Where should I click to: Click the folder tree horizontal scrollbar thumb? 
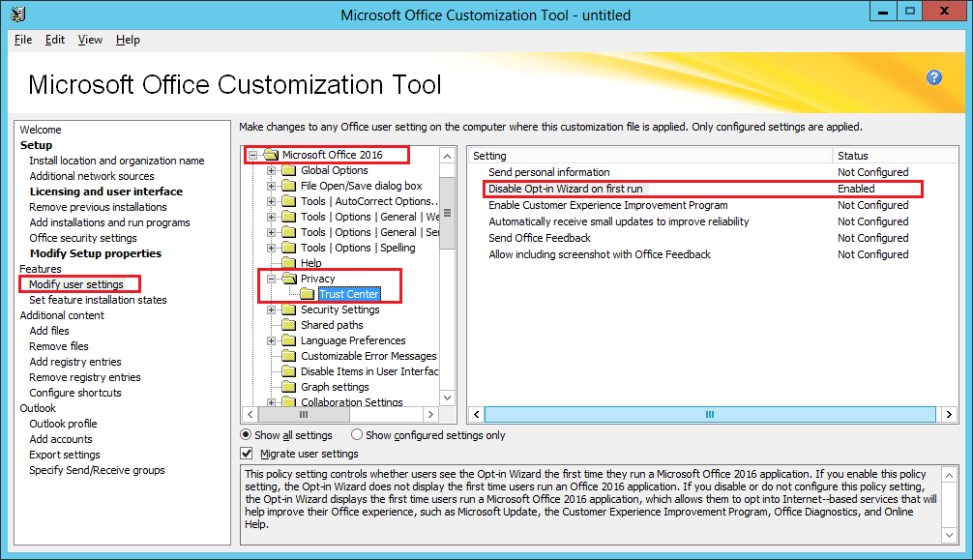[304, 414]
